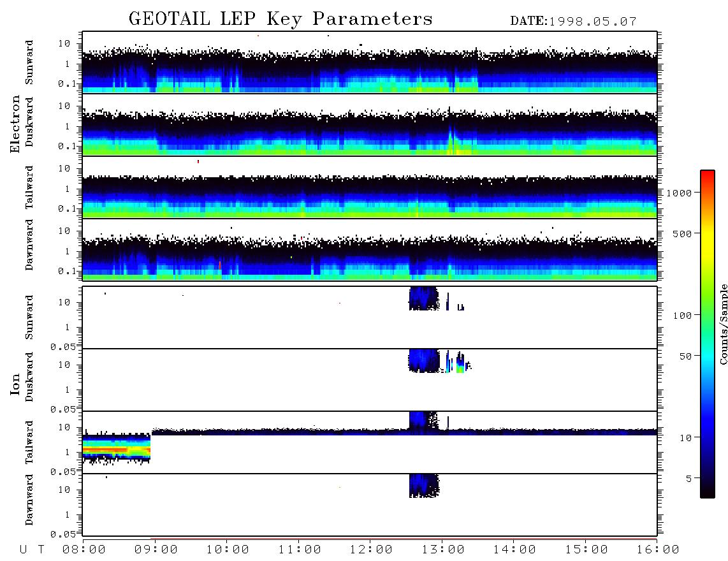Click the "500" color bar tick label
Screen dimensions: 728x561
(x=682, y=234)
